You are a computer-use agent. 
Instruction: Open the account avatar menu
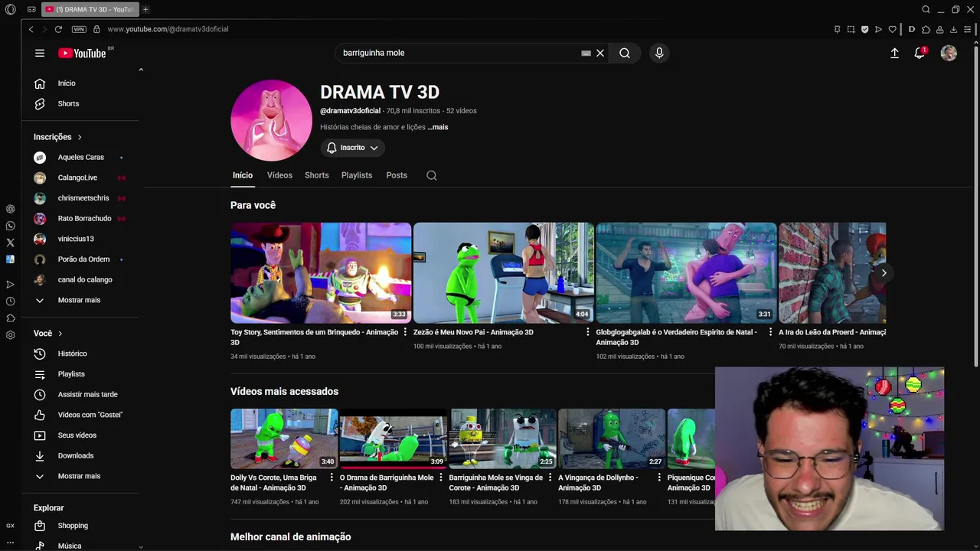tap(949, 53)
